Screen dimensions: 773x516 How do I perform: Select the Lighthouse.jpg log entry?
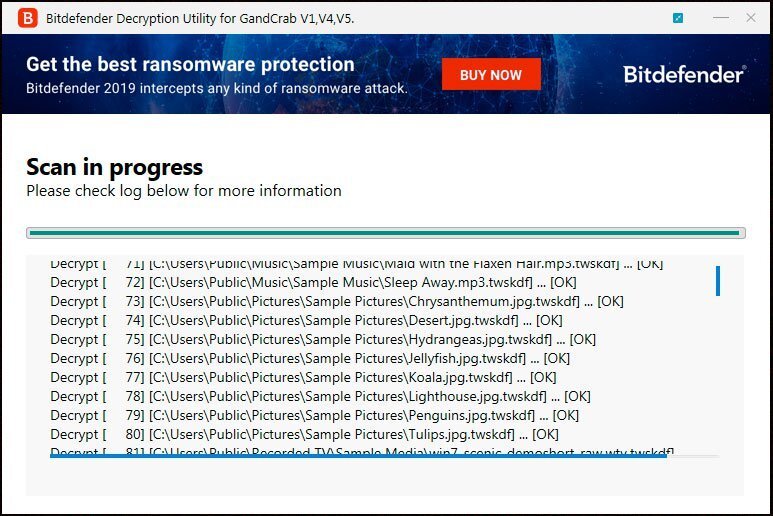320,396
